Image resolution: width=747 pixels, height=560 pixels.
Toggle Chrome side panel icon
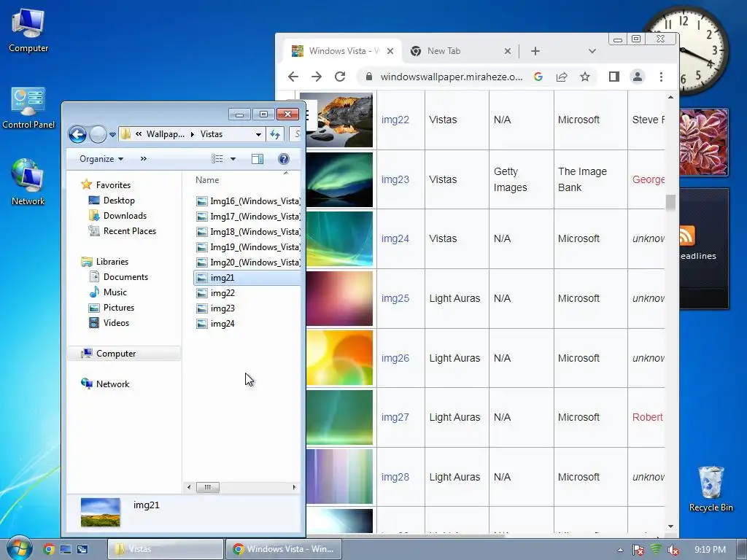point(614,77)
